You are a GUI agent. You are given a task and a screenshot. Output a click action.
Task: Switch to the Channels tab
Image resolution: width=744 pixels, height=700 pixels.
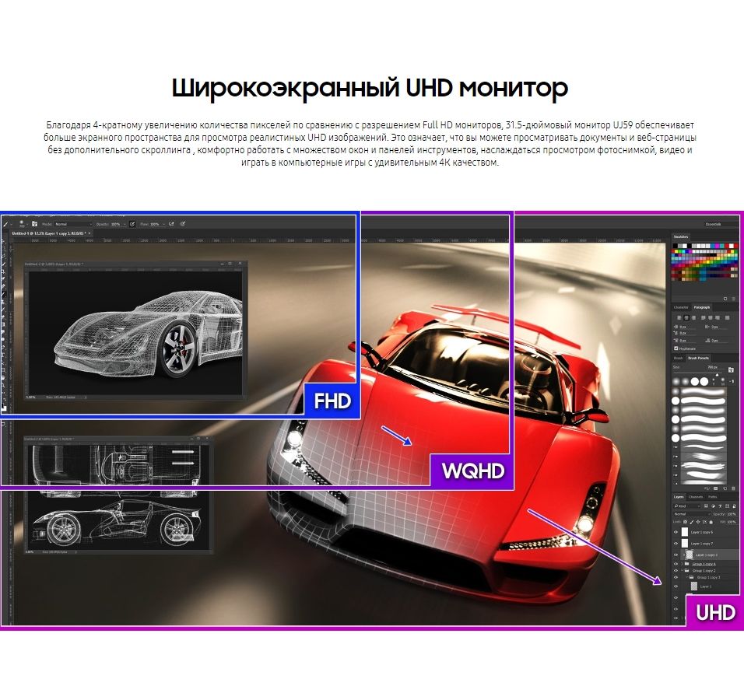[x=696, y=497]
